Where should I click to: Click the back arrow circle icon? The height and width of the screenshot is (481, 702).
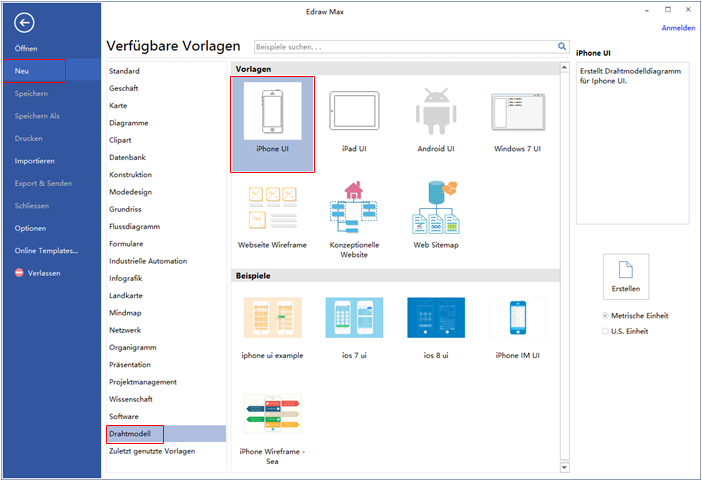24,23
